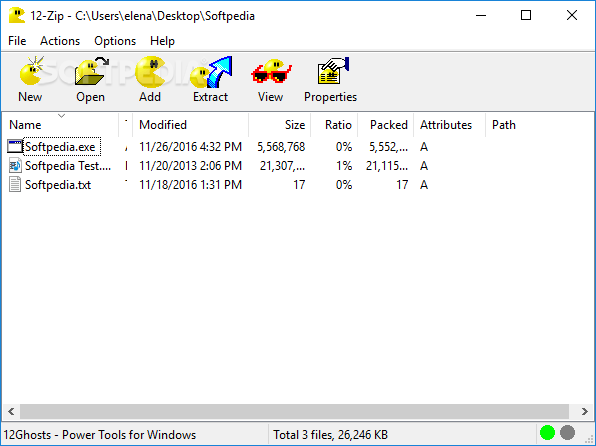The width and height of the screenshot is (596, 446).
Task: Open the Options menu
Action: click(x=115, y=41)
